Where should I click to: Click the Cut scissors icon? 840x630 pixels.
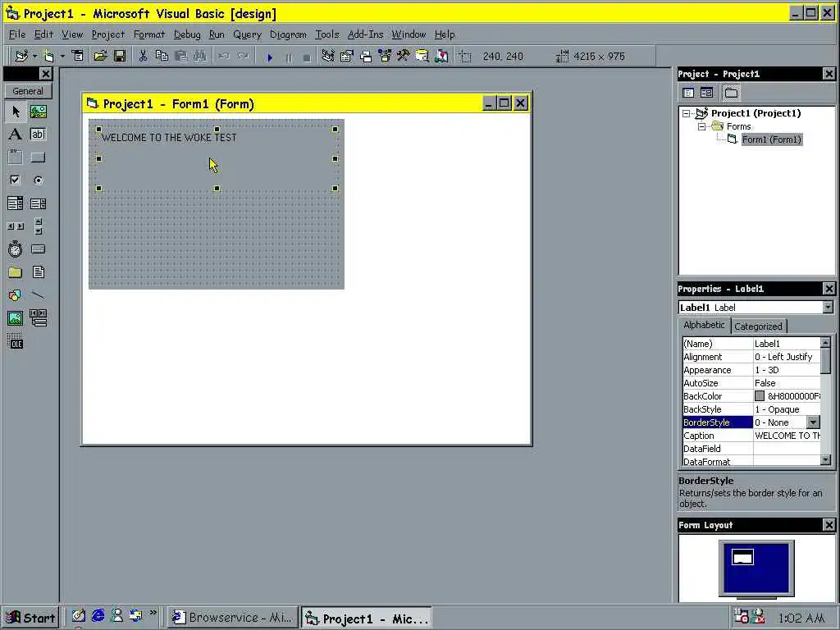pos(143,56)
